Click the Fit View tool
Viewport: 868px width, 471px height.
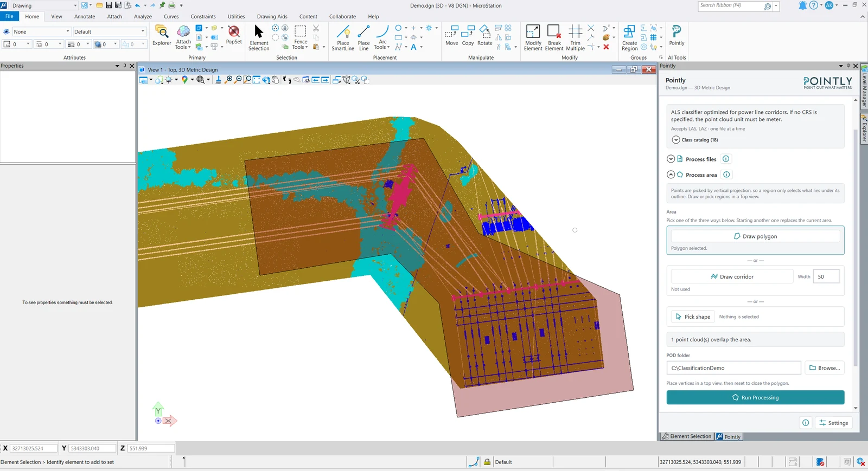point(257,80)
